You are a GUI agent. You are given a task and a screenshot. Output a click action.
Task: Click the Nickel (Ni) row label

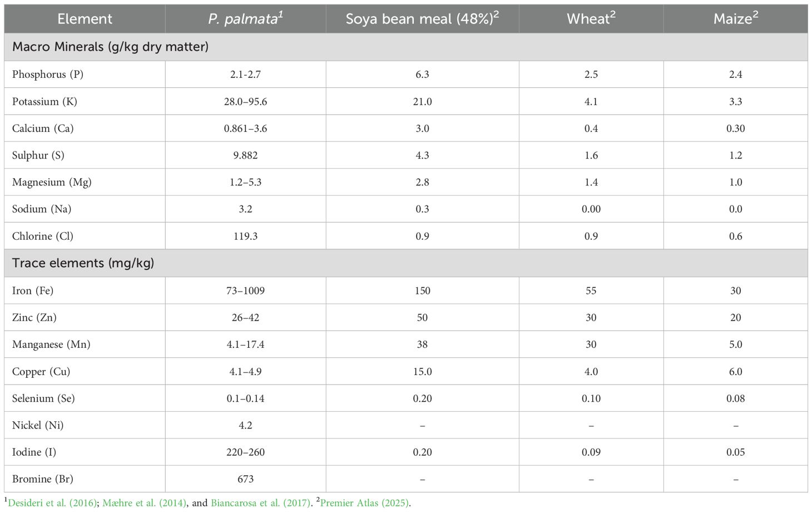click(38, 425)
